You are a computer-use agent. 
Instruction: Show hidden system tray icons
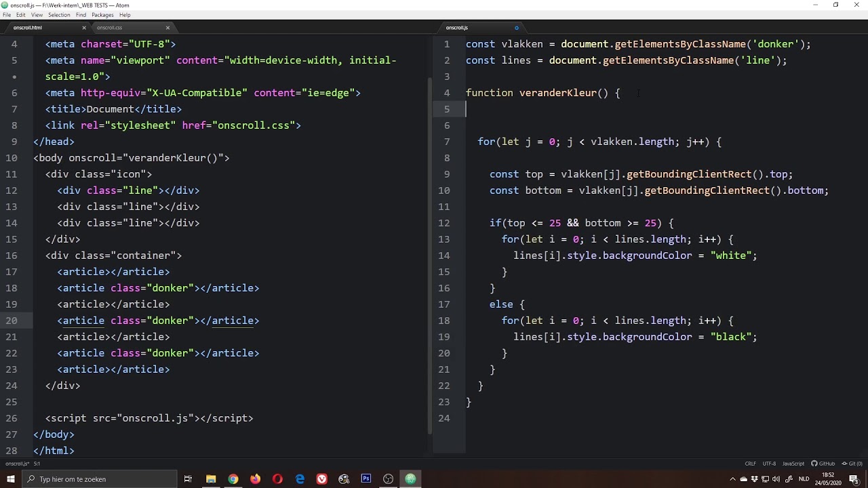point(732,479)
